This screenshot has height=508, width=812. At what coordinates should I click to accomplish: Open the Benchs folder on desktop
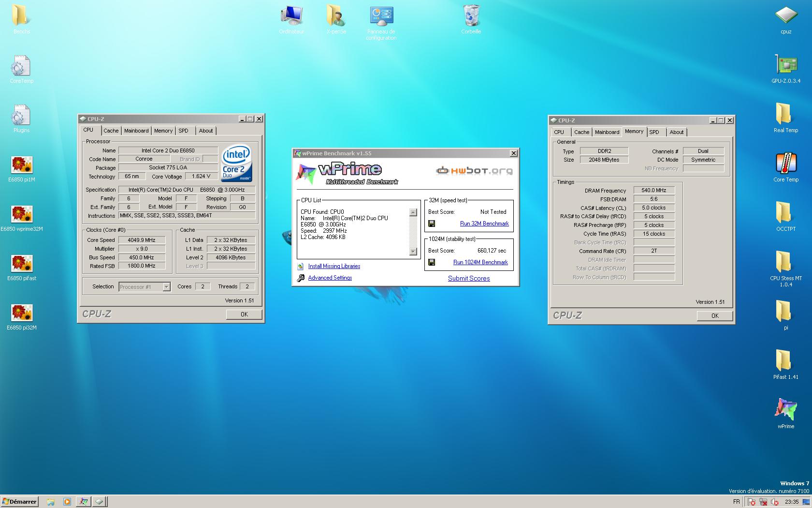(x=21, y=19)
